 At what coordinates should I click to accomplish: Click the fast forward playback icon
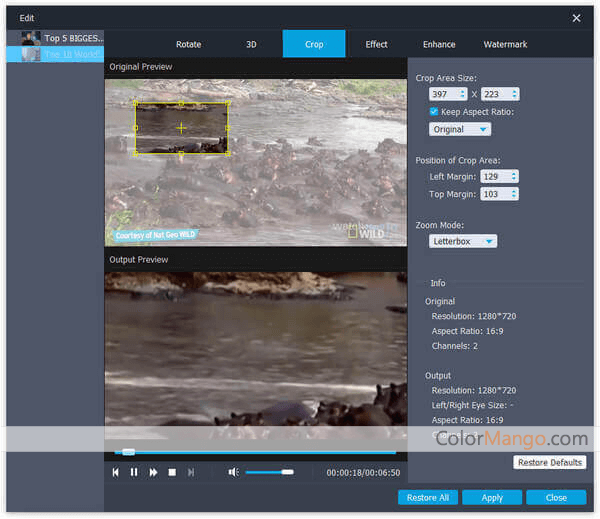pyautogui.click(x=153, y=472)
